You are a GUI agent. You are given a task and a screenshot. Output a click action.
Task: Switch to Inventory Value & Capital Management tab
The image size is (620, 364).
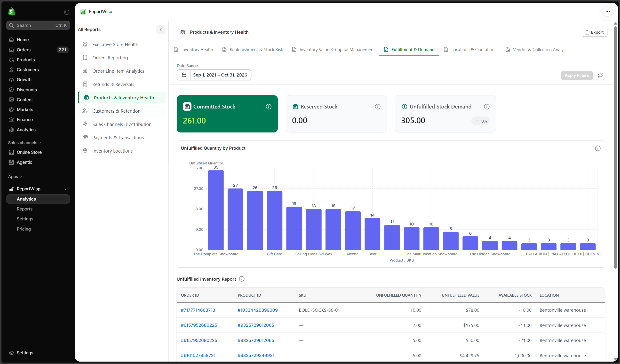click(333, 49)
